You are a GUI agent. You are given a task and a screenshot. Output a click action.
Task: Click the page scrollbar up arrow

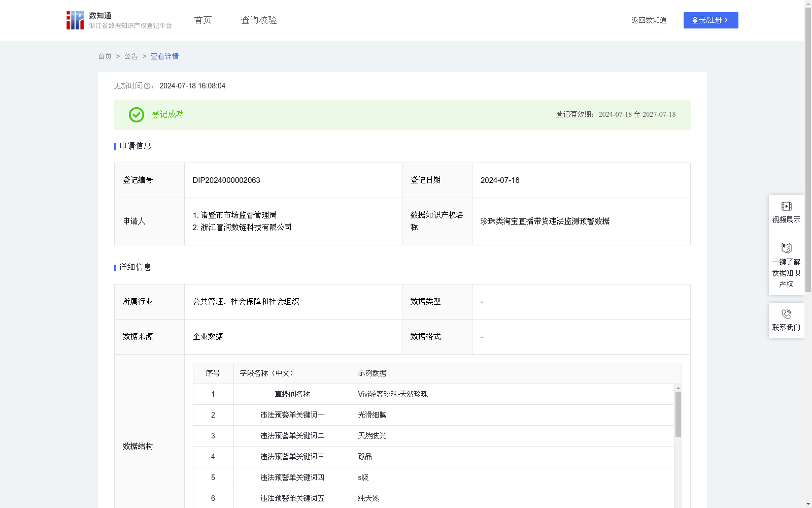coord(808,4)
